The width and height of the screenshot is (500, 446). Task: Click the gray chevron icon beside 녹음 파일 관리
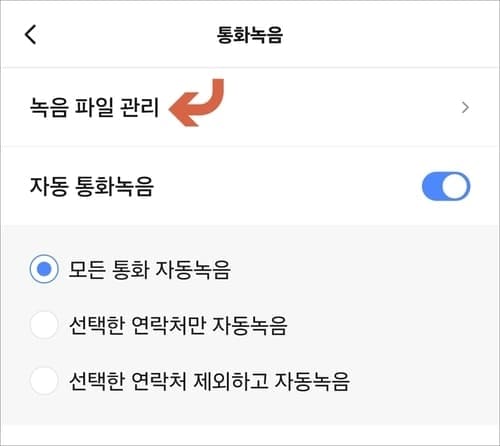(x=465, y=108)
